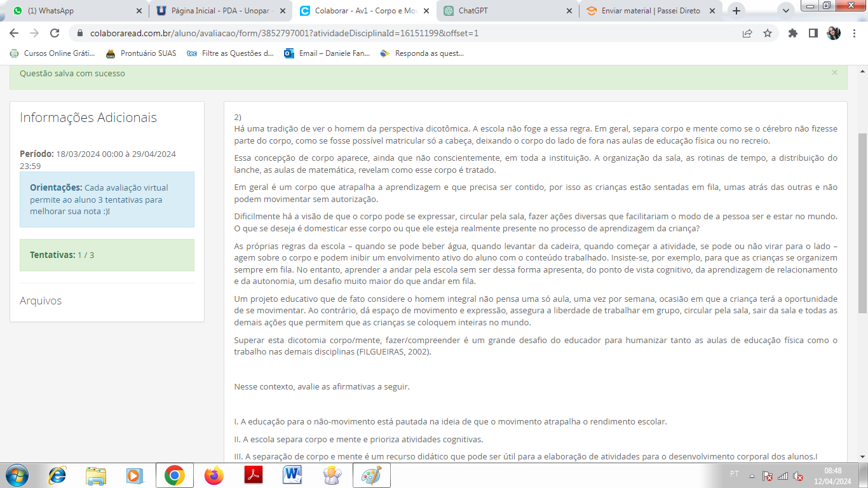Open the Chrome three-dot menu
868x488 pixels.
coord(853,33)
